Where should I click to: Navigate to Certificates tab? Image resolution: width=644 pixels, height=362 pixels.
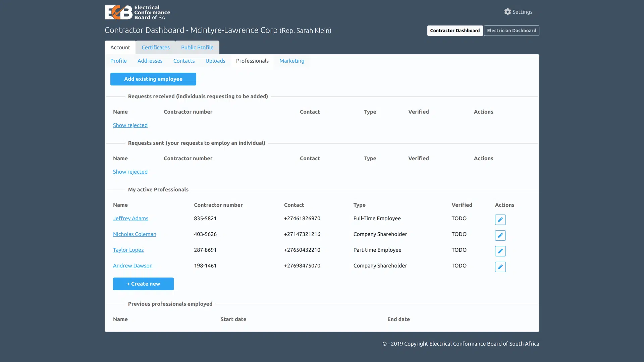pyautogui.click(x=155, y=47)
